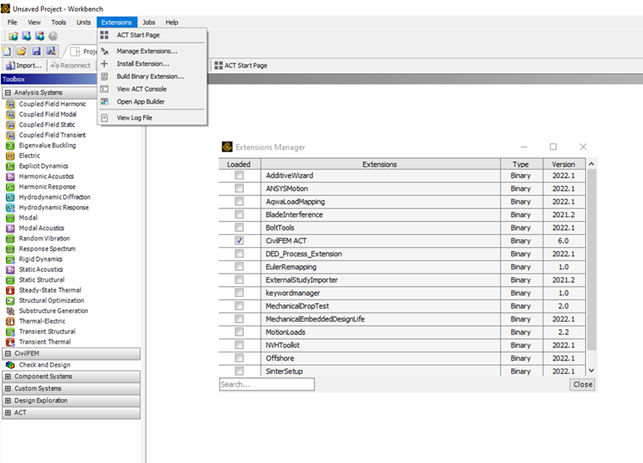Click the Open project folder icon
Screen dimensions: 643x463
22,51
